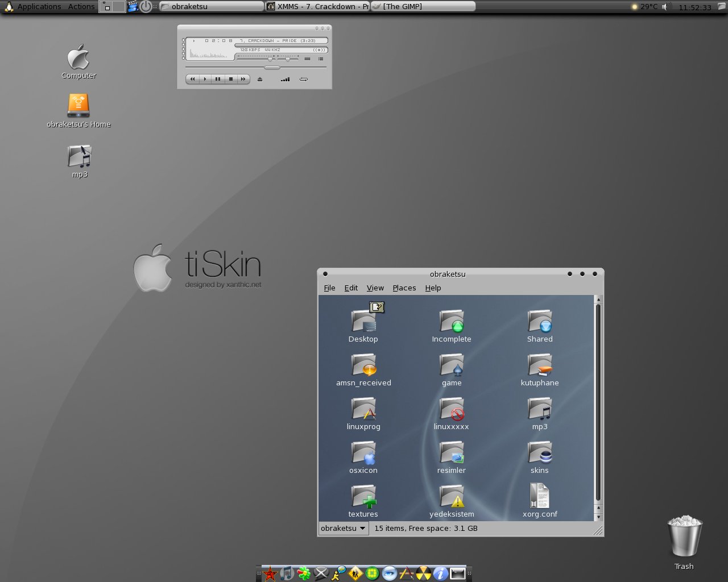Open the File menu in file browser

click(x=329, y=288)
